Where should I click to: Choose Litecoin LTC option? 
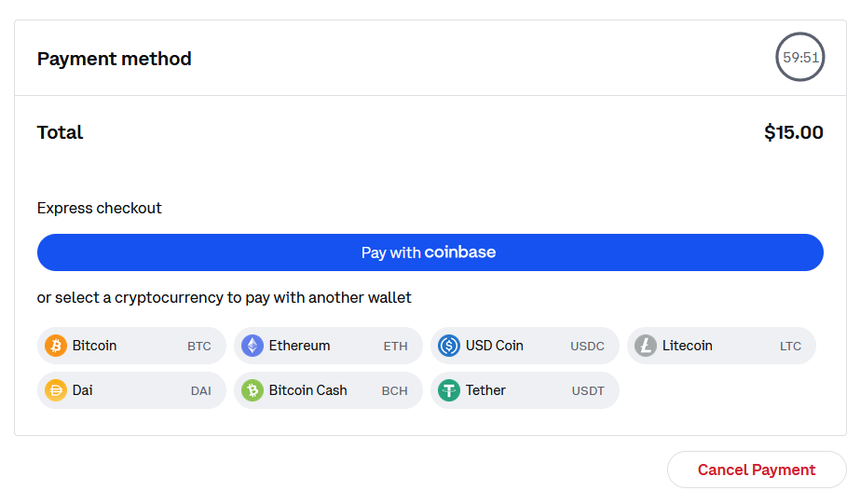[721, 346]
